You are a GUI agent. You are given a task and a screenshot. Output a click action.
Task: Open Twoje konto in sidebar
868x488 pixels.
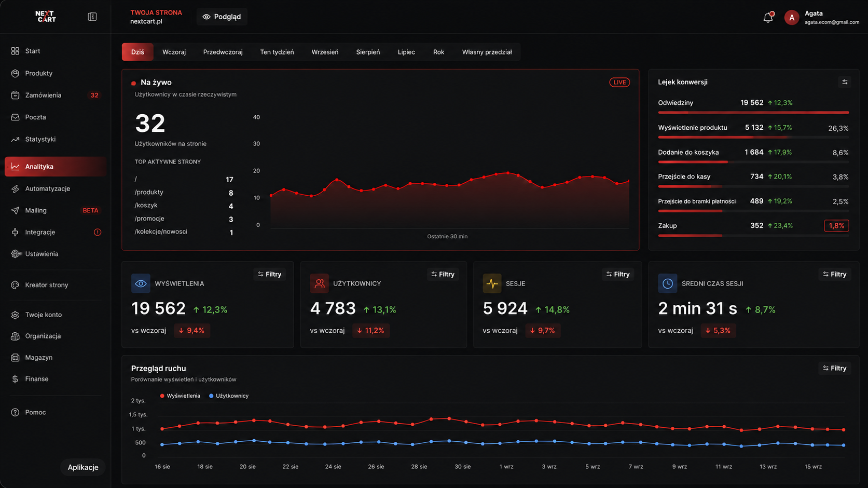point(56,315)
